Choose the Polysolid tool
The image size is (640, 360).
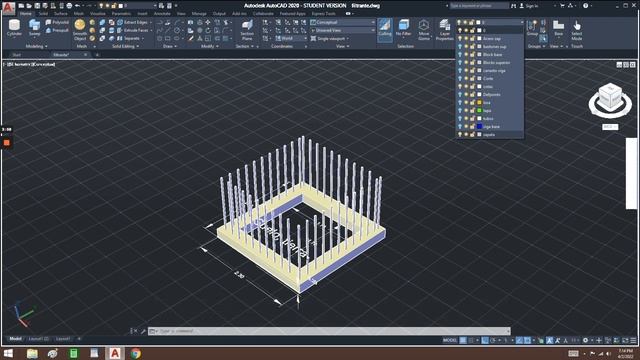pyautogui.click(x=57, y=22)
